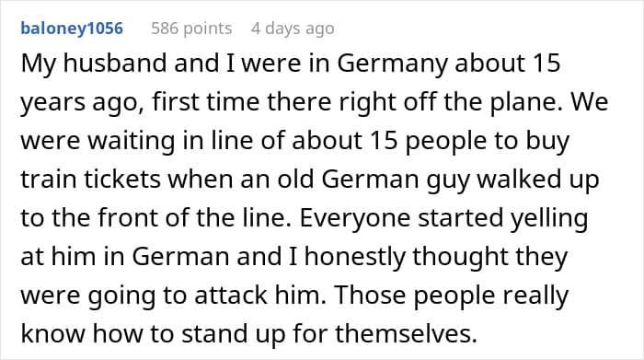Open the baloney1056 user profile link
Image resolution: width=644 pixels, height=360 pixels.
72,29
